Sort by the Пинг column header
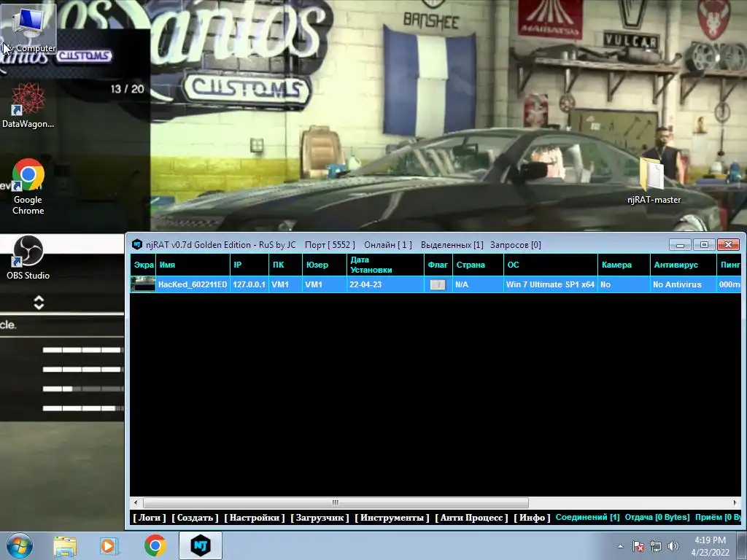This screenshot has height=560, width=747. tap(729, 265)
